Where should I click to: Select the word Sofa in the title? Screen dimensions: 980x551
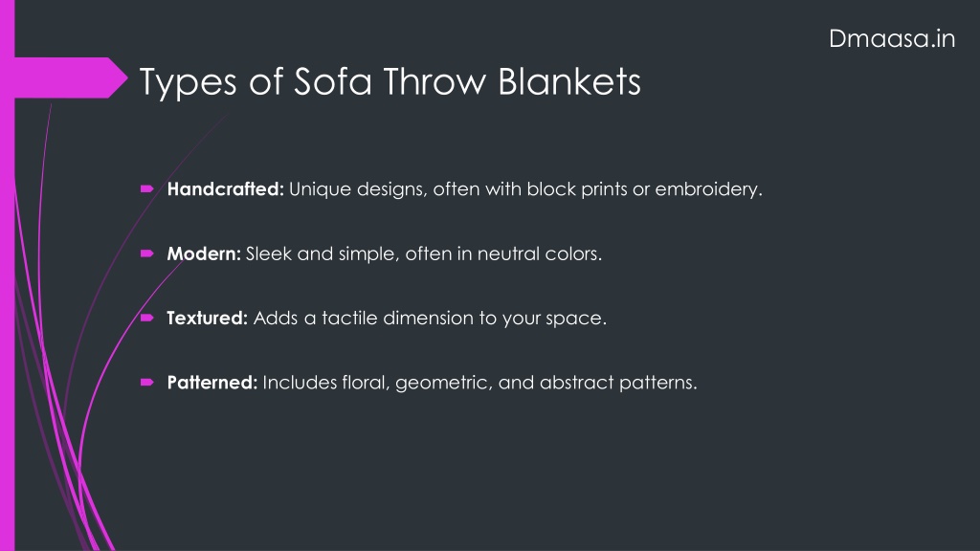(332, 81)
